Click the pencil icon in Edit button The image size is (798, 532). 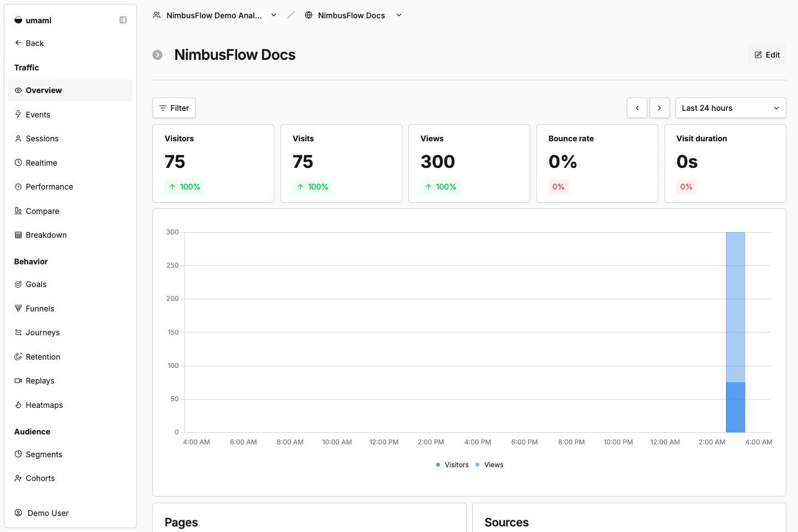[758, 55]
